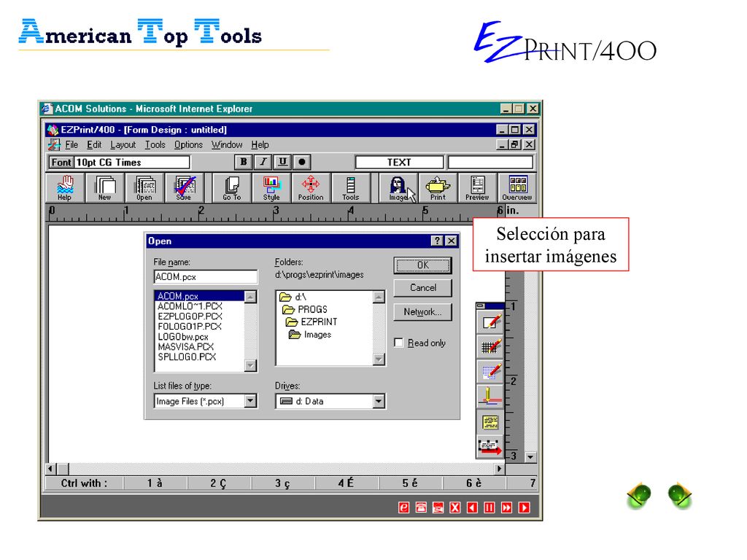Open the Layout menu
This screenshot has width=747, height=560.
pos(123,145)
